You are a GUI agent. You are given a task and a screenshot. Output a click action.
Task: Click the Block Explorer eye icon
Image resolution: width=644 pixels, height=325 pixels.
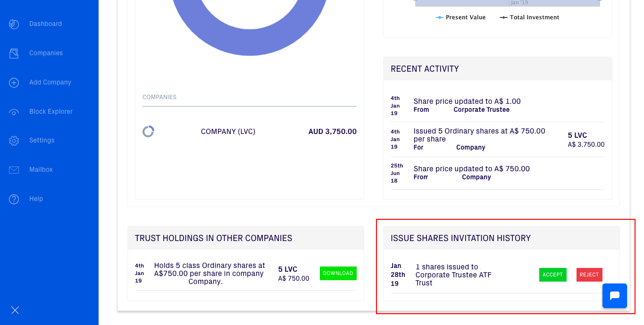(x=14, y=112)
